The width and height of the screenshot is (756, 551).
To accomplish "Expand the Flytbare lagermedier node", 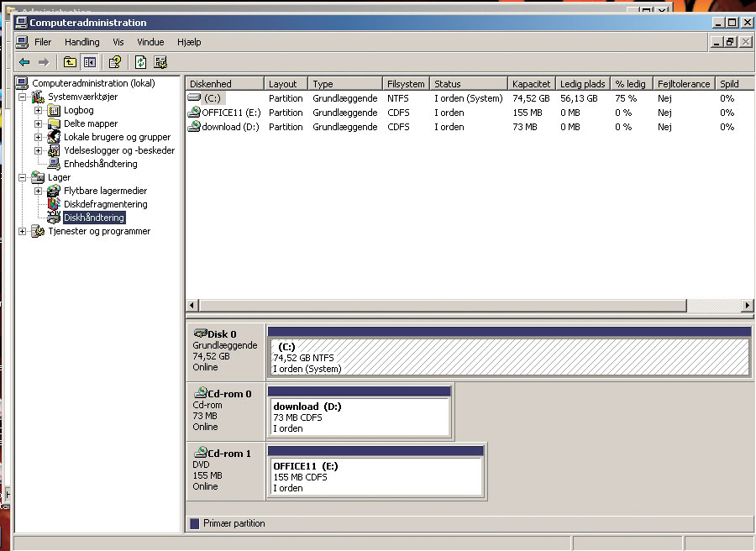I will [x=38, y=191].
